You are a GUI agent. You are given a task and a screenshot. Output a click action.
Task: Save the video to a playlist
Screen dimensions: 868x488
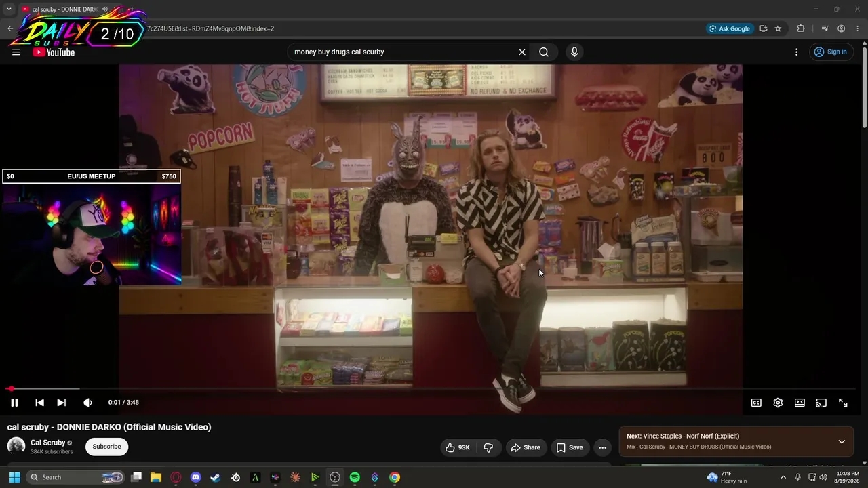pyautogui.click(x=570, y=447)
